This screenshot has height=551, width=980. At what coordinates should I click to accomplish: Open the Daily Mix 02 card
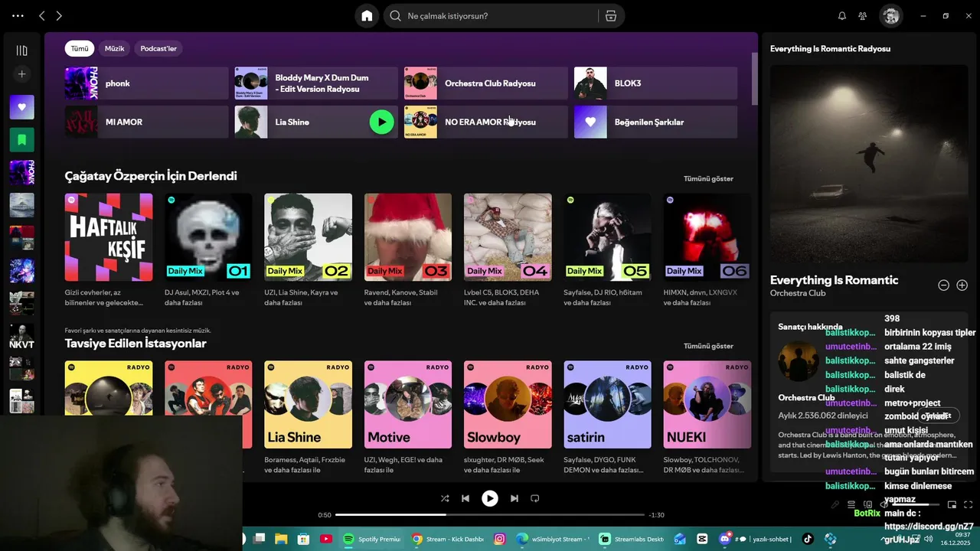coord(308,251)
